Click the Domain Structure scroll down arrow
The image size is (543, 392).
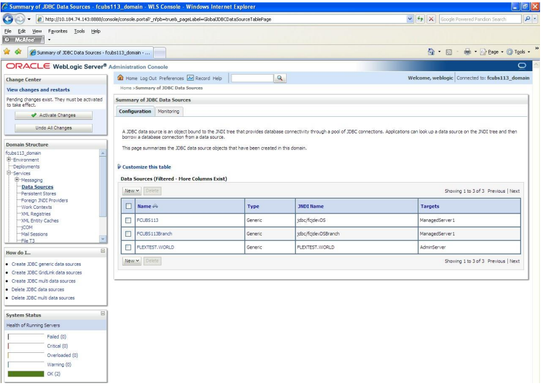103,239
